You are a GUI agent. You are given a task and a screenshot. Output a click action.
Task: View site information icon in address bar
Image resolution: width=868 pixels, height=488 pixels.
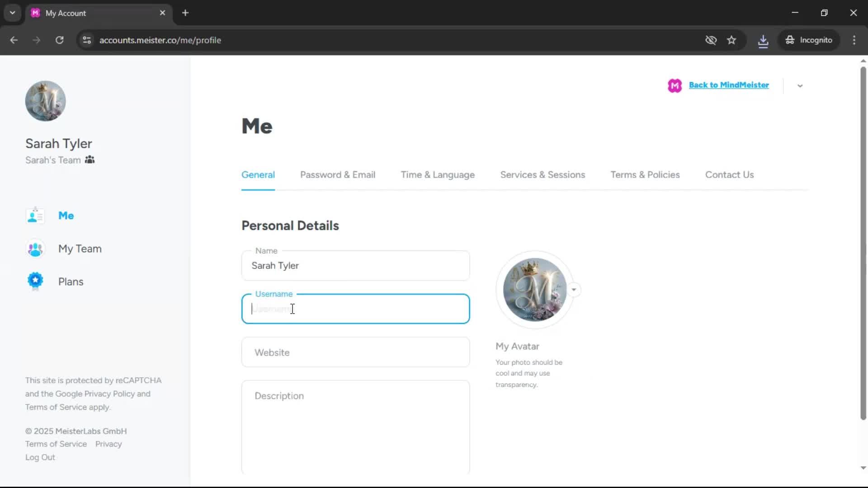pyautogui.click(x=87, y=40)
